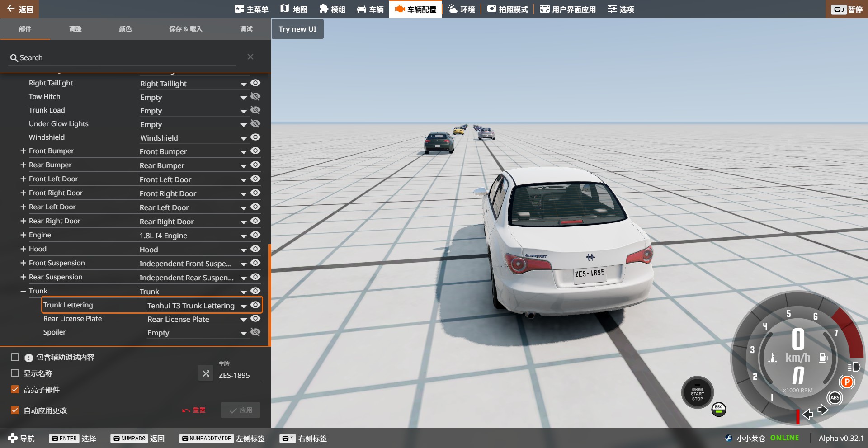Switch to the 保存 & 载入 tab
Viewport: 868px width, 448px height.
tap(185, 29)
